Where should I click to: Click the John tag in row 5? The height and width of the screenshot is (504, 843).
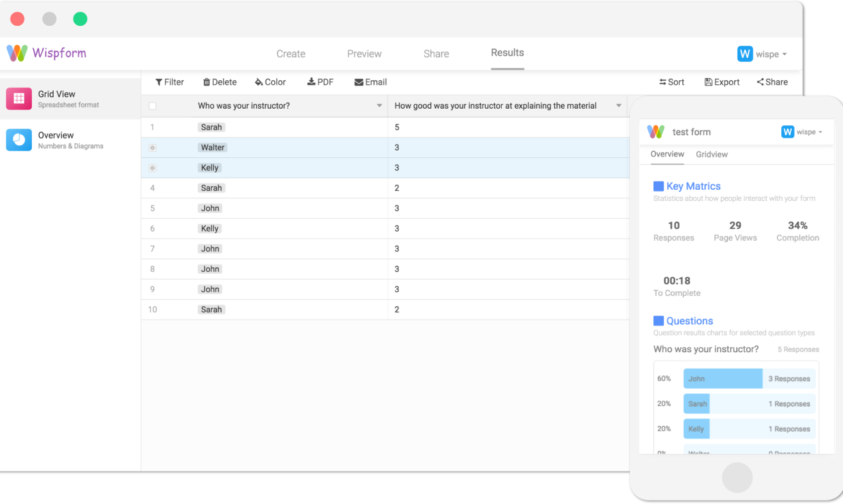210,208
